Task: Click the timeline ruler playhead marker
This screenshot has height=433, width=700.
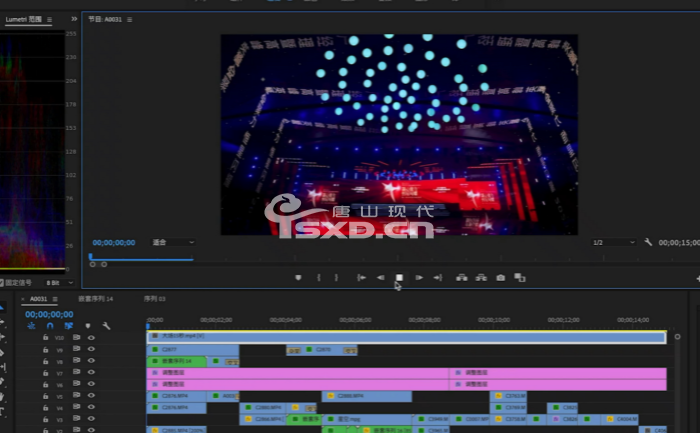Action: coord(148,326)
